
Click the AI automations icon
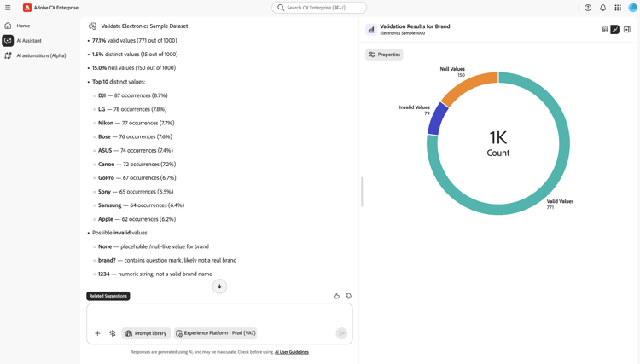8,55
